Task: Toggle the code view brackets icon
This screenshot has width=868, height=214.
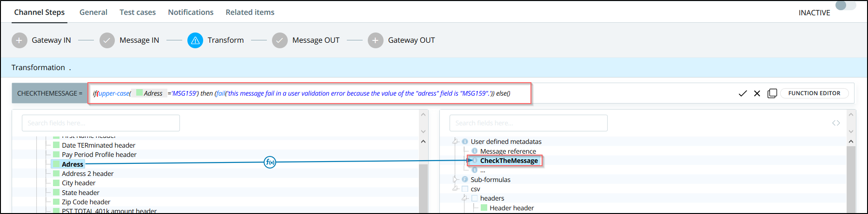Action: tap(836, 123)
